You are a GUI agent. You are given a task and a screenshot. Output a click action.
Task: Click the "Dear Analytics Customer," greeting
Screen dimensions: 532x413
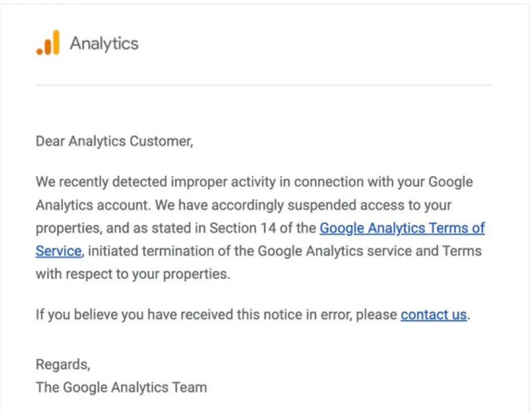114,142
